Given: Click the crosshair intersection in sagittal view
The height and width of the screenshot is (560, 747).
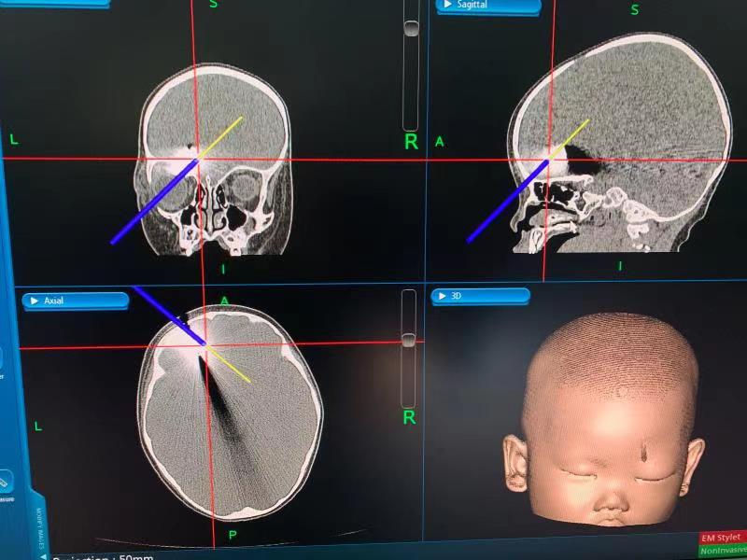Looking at the screenshot, I should click(x=549, y=159).
